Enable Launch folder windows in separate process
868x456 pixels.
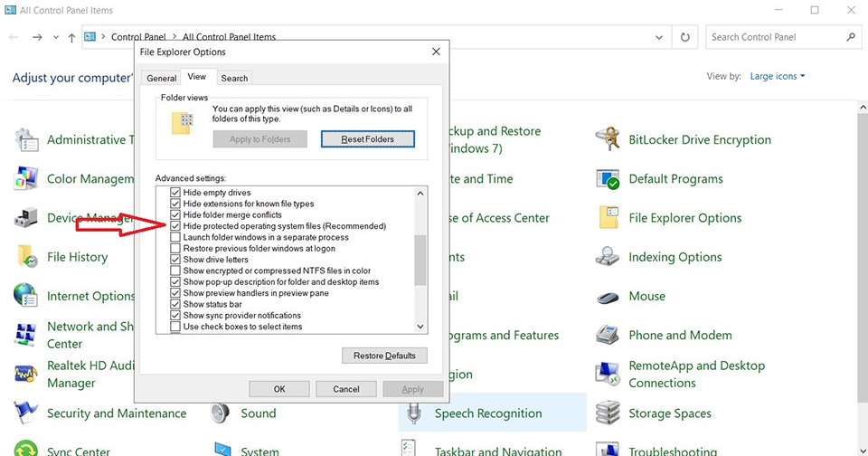(175, 237)
